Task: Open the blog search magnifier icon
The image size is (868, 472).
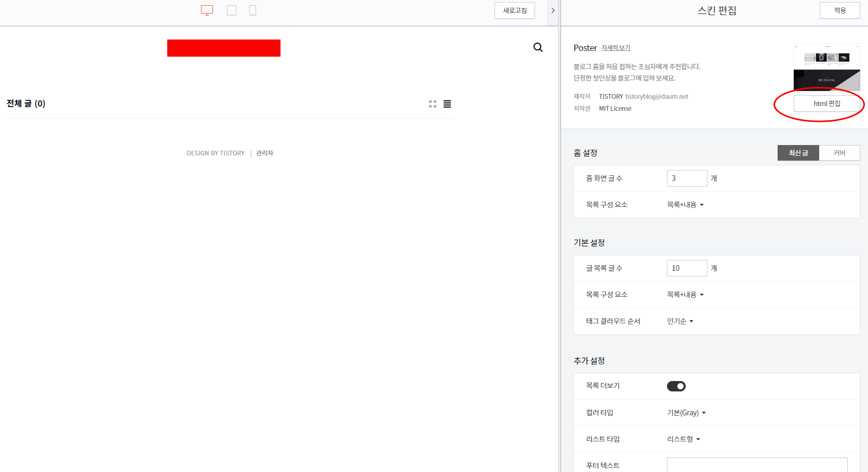Action: [x=538, y=47]
